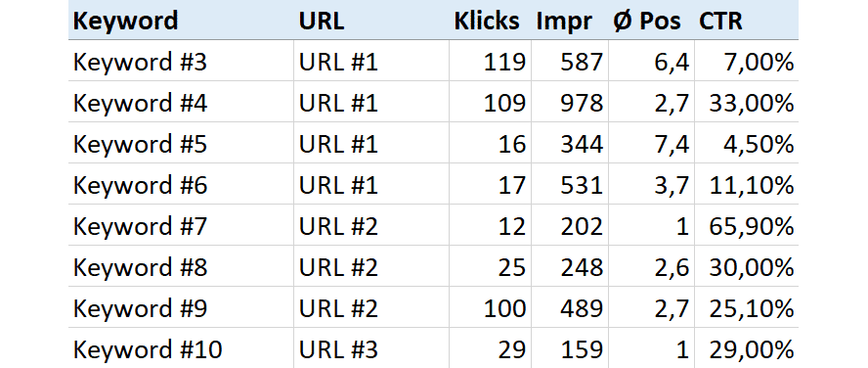This screenshot has width=868, height=368.
Task: Select the 978 impressions cell
Action: coord(570,102)
